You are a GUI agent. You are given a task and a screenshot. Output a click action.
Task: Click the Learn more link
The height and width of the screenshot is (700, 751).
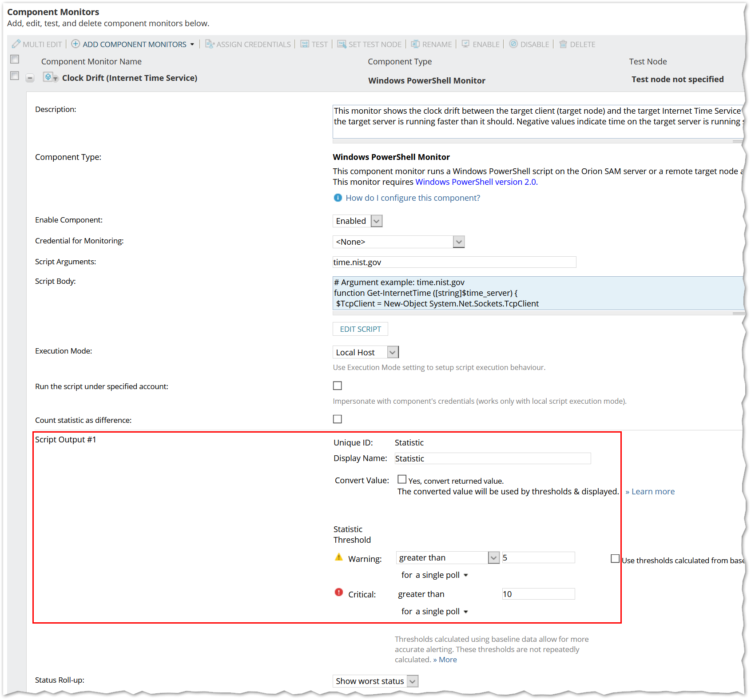[650, 491]
